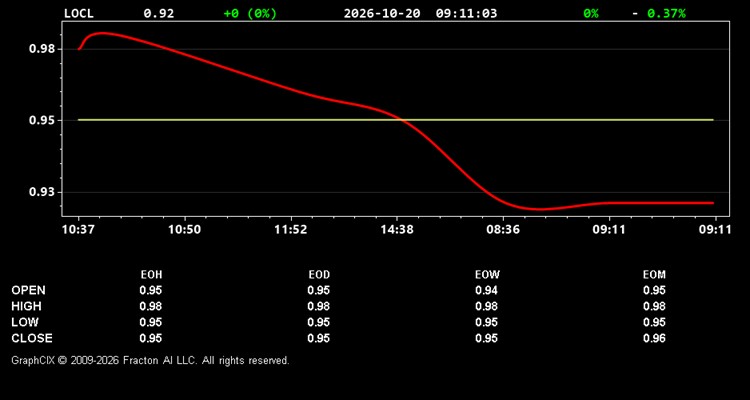
Task: Click the OPEN value in the EOH column
Action: (151, 290)
